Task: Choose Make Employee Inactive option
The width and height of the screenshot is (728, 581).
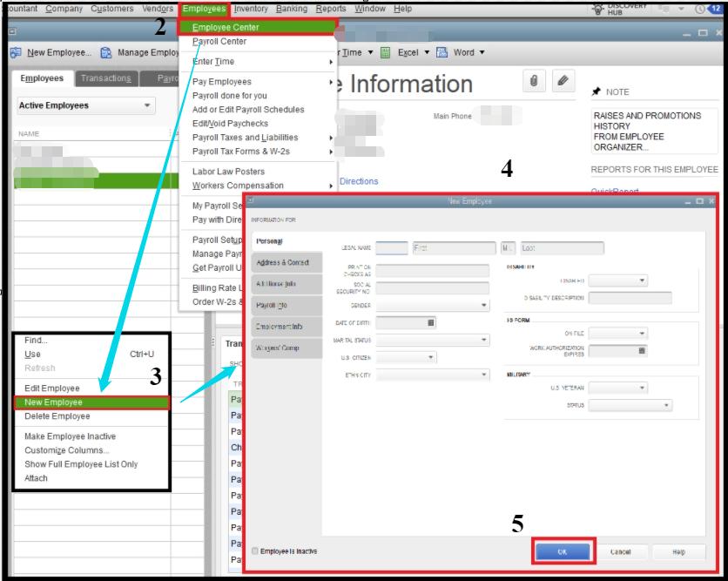Action: [71, 436]
